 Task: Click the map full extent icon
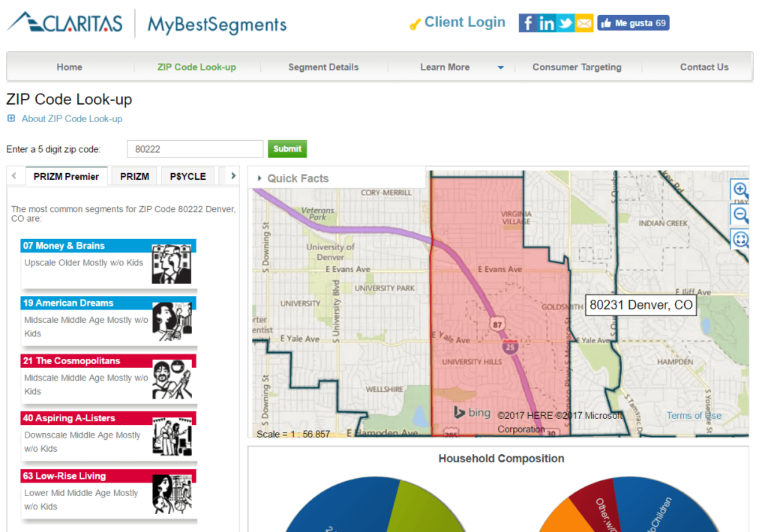coord(740,239)
